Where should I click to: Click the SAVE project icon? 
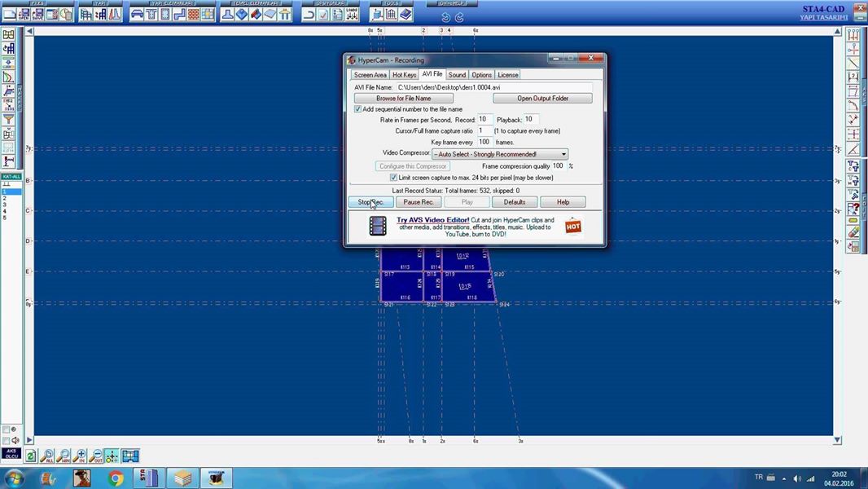point(37,15)
